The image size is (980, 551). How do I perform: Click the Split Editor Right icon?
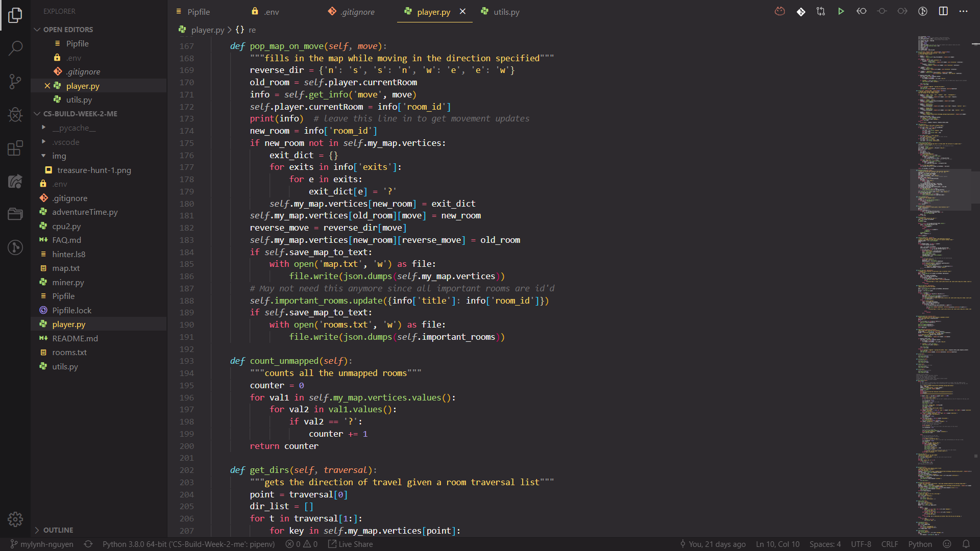pos(943,11)
